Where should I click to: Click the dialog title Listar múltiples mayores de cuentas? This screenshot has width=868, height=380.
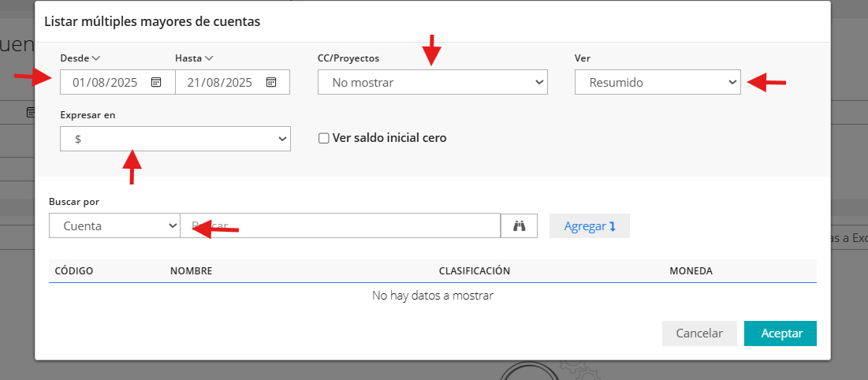point(152,21)
